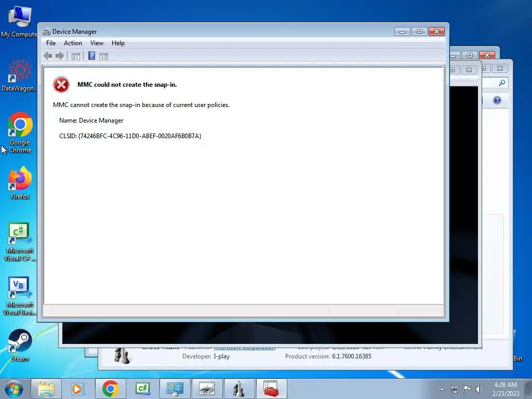Open the Help menu
Viewport: 532px width, 399px height.
[118, 43]
